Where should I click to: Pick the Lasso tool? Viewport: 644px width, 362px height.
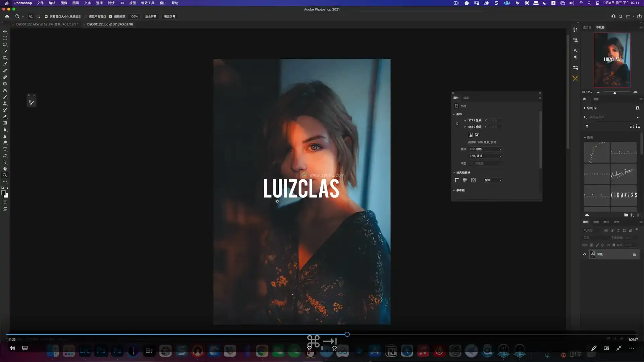click(5, 45)
